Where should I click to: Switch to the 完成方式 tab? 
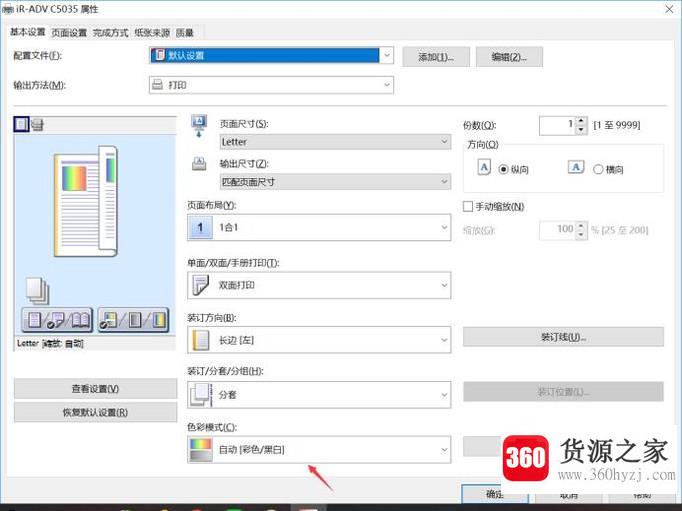110,33
